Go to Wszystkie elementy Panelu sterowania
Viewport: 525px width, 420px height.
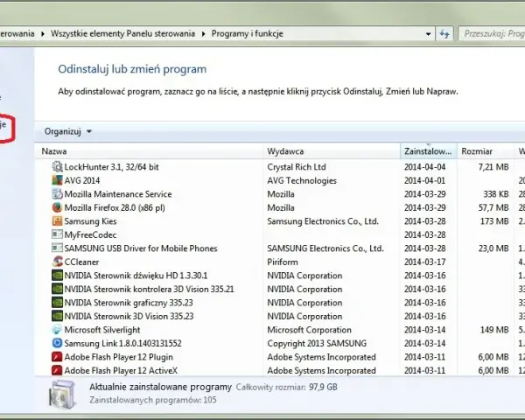(122, 33)
